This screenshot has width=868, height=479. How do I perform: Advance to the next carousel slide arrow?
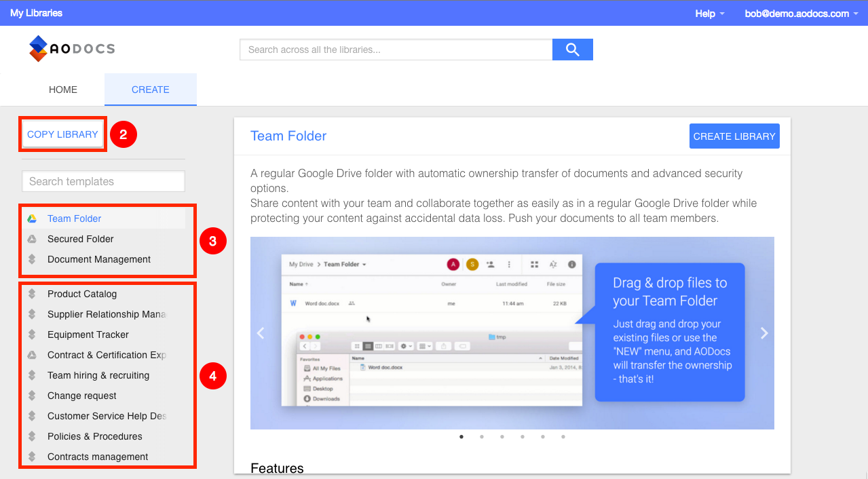click(x=764, y=333)
